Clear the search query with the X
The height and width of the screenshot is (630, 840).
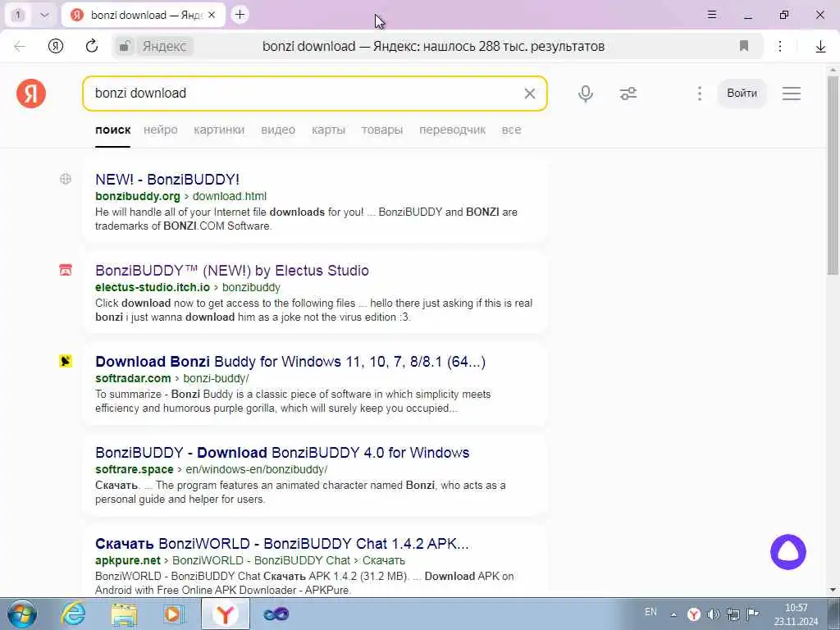pyautogui.click(x=529, y=94)
